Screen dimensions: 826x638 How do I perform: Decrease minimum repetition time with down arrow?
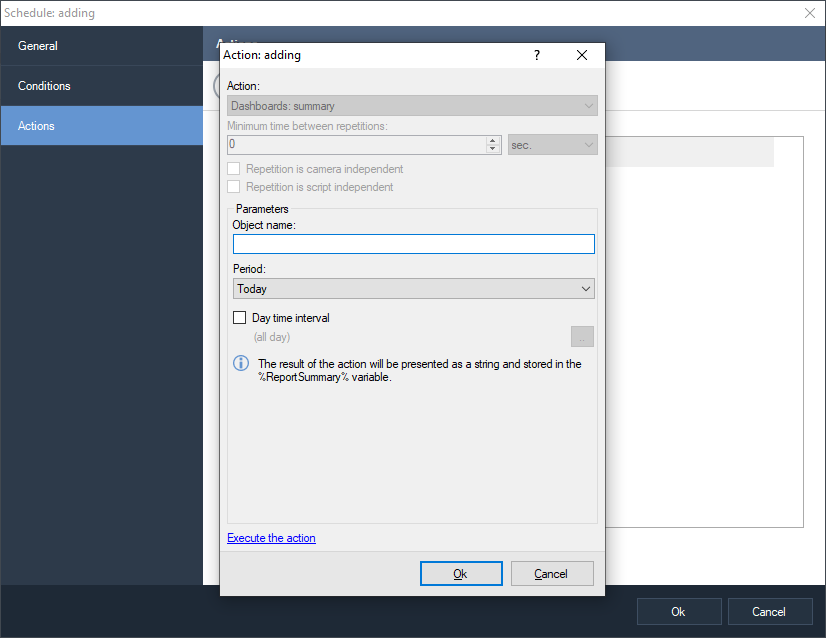492,149
